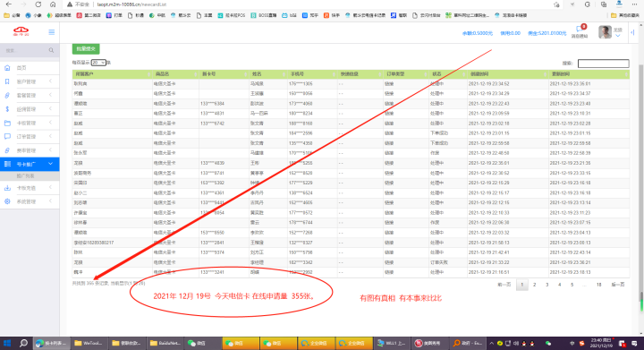The width and height of the screenshot is (644, 350).
Task: Open the BaiduNet taskbar folder
Action: point(165,343)
